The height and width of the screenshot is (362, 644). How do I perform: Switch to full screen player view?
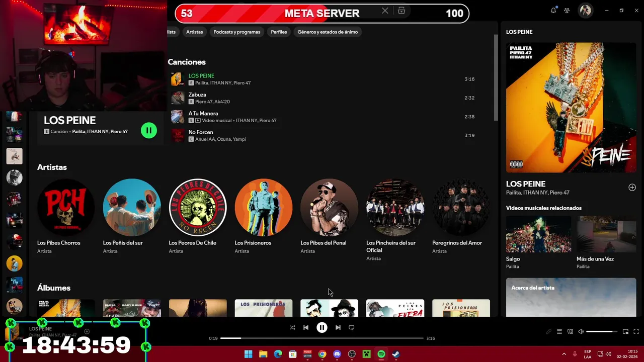click(636, 331)
